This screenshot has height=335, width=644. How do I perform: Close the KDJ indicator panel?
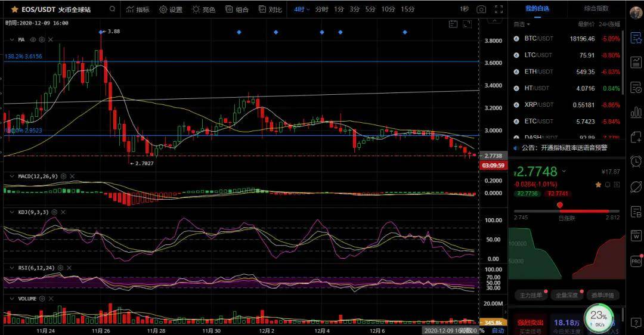point(63,212)
